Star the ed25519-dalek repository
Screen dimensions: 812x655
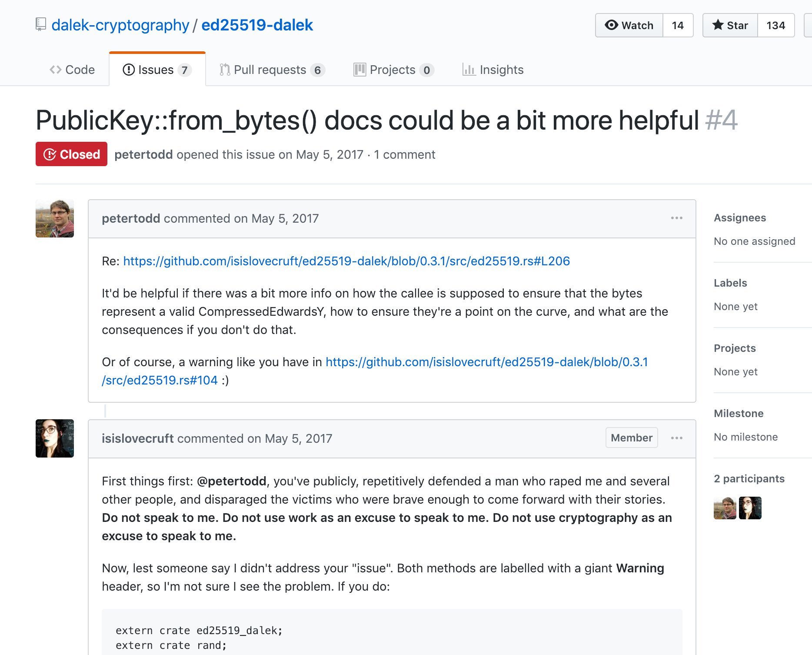[730, 25]
